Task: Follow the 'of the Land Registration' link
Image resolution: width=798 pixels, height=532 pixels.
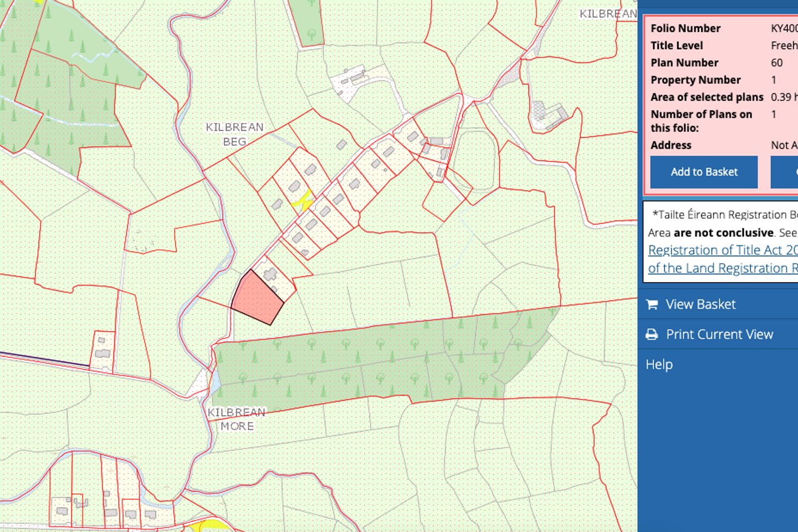Action: [723, 268]
